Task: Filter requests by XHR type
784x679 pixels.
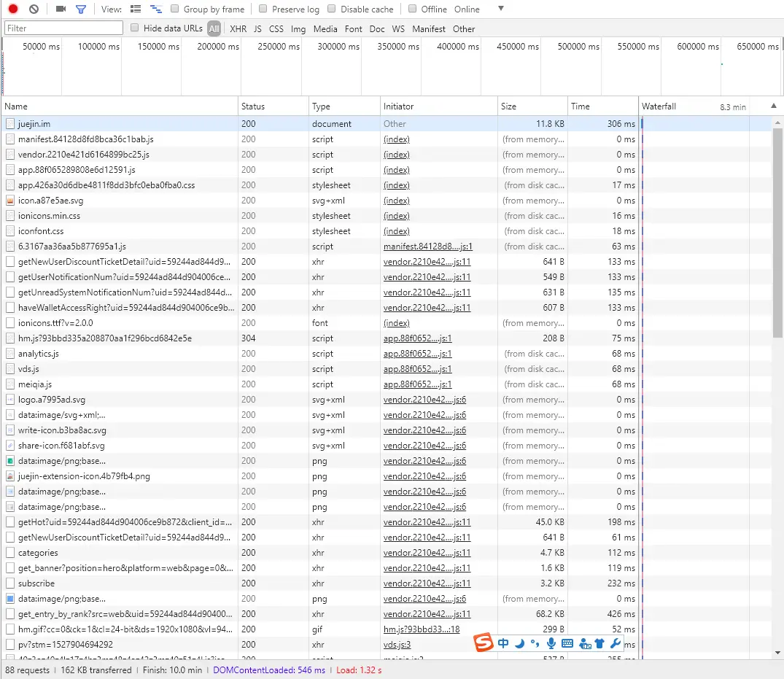Action: pyautogui.click(x=238, y=29)
